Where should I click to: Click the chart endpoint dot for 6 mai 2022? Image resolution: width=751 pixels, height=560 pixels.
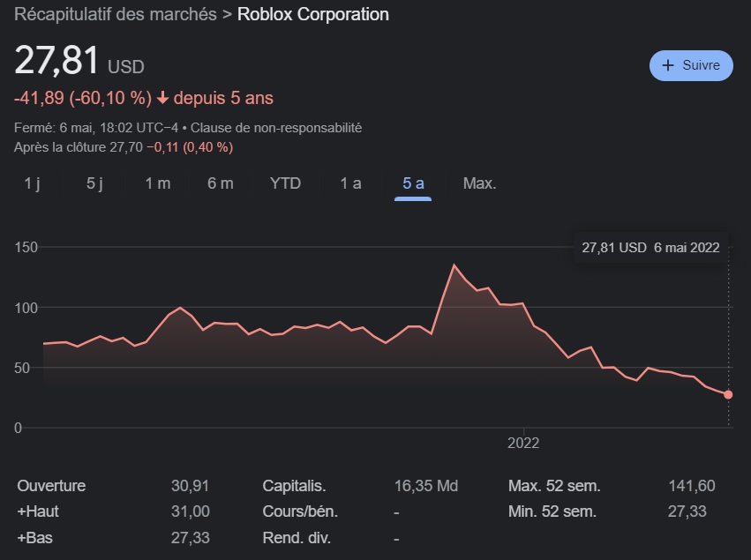tap(728, 395)
